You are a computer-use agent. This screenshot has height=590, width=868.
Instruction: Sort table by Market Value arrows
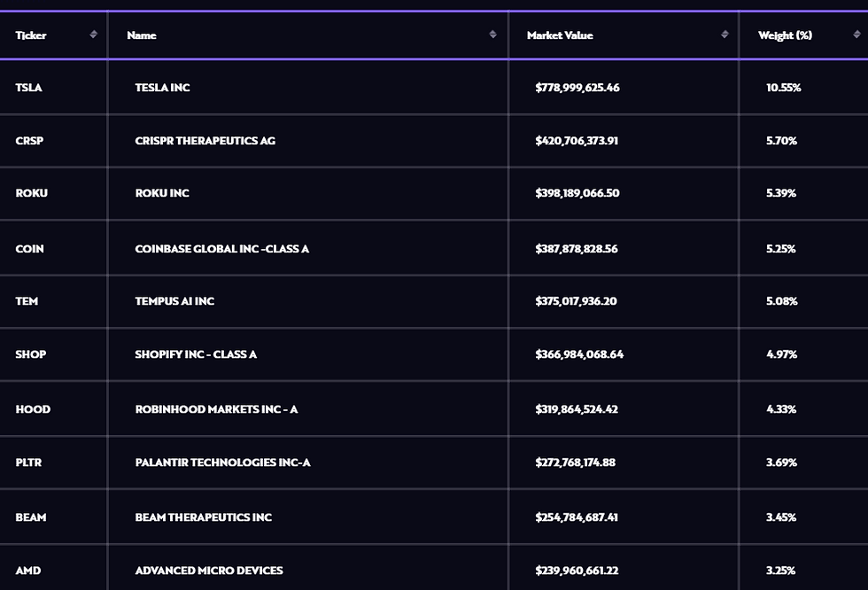click(x=725, y=35)
